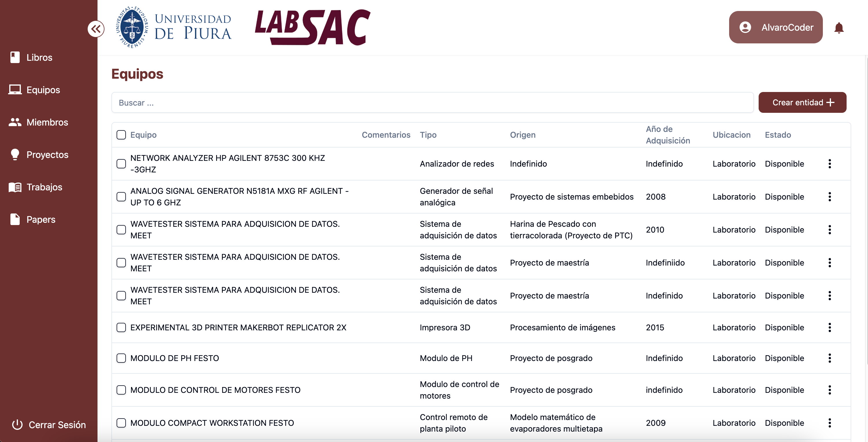Click the Papers document icon
The height and width of the screenshot is (442, 868).
[15, 219]
